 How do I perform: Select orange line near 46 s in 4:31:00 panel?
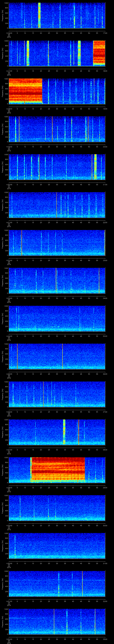click(82, 584)
